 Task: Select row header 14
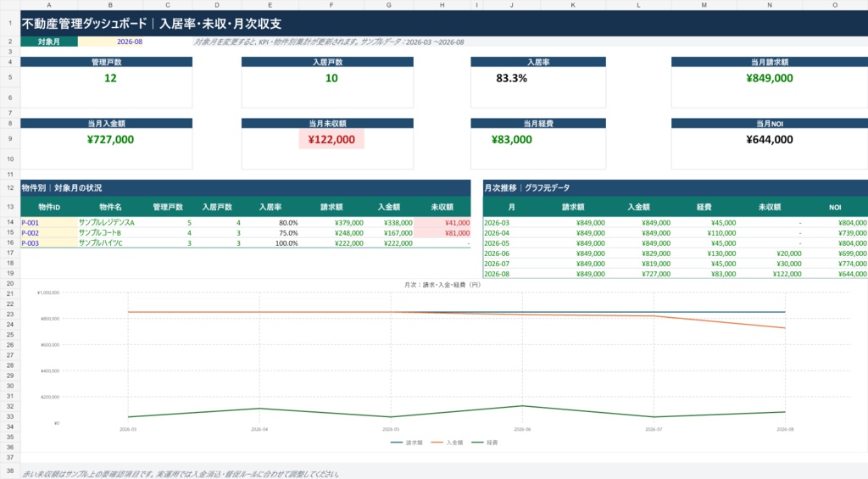pos(10,223)
